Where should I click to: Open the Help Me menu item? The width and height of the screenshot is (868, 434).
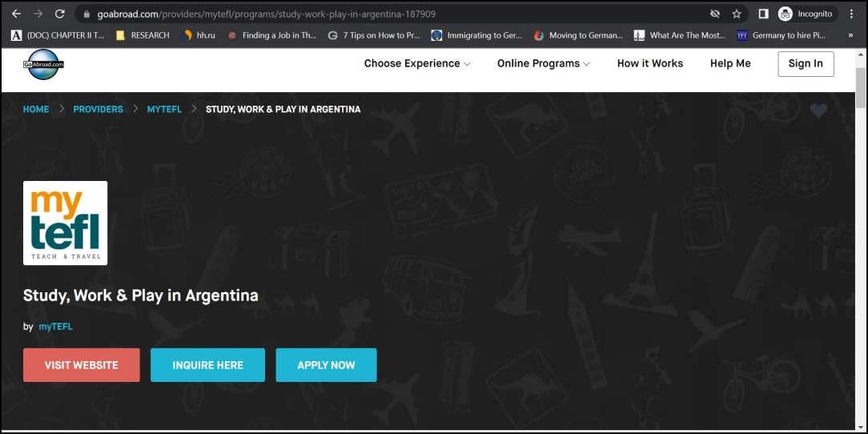(730, 64)
